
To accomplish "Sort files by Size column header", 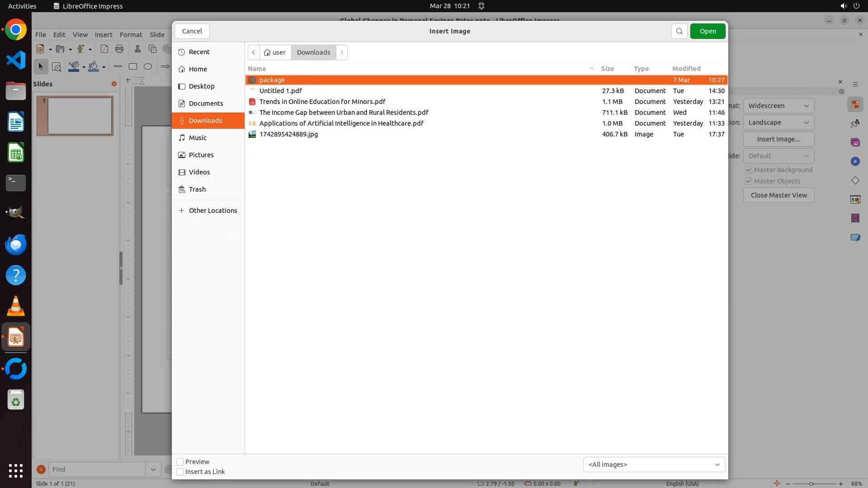I will [607, 69].
